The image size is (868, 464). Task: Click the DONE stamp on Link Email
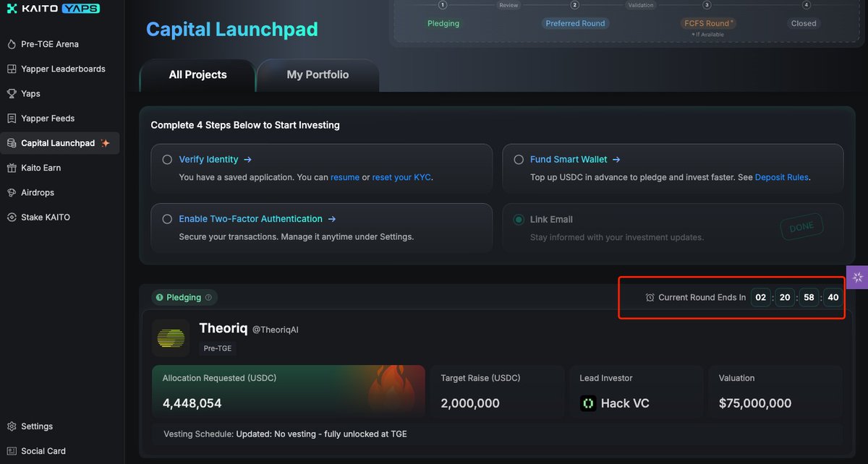[x=801, y=227]
